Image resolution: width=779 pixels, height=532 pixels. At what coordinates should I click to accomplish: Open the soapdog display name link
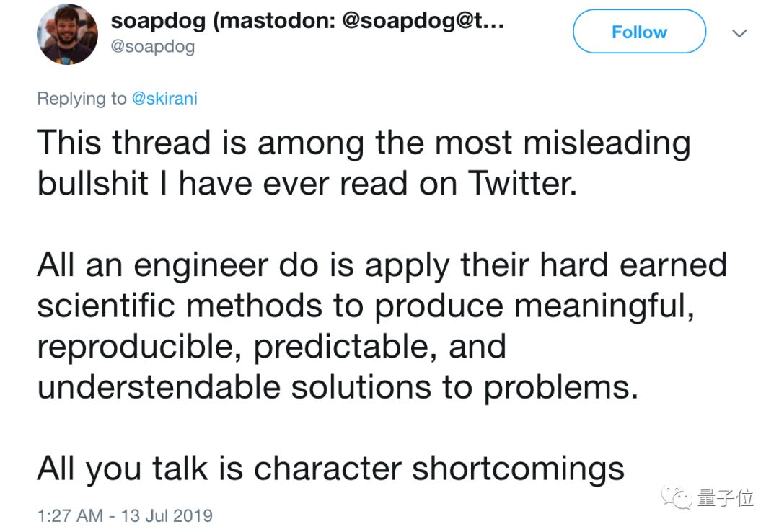pyautogui.click(x=307, y=21)
